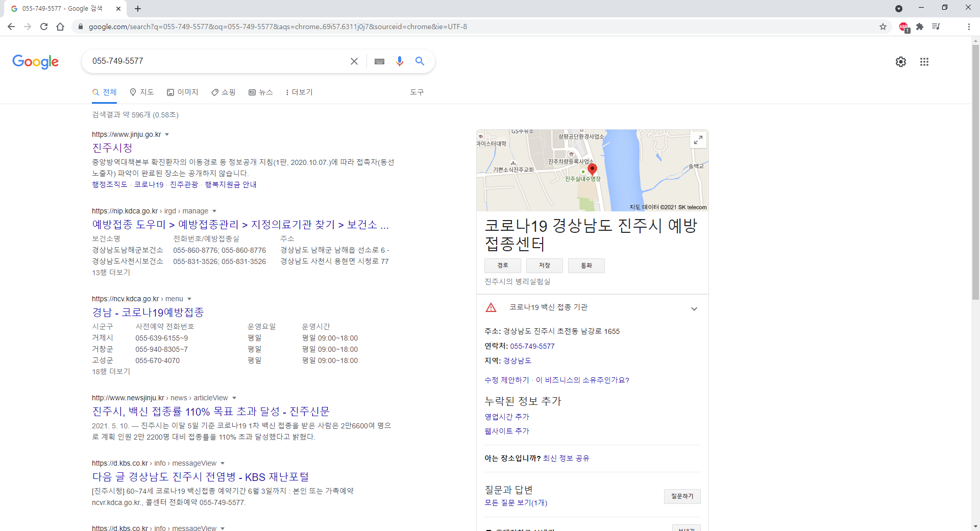The image size is (980, 531).
Task: Open the 진주시청 result
Action: pos(112,148)
